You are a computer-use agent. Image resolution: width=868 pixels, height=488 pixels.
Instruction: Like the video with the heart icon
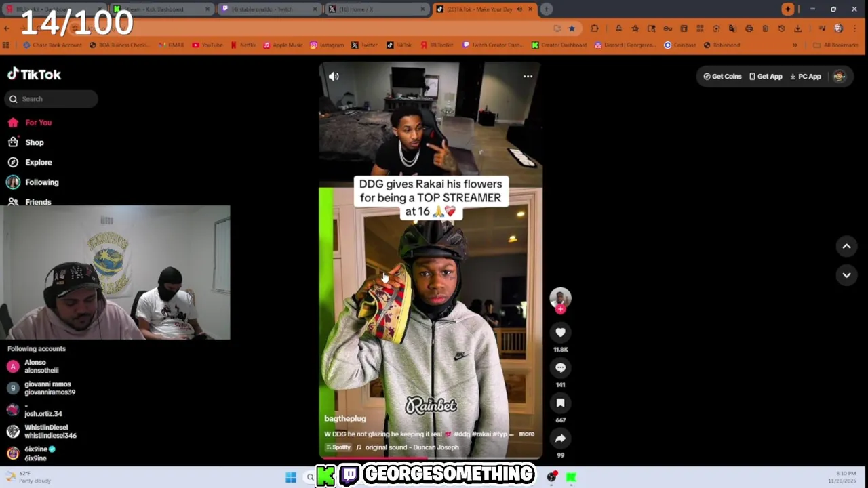(x=560, y=332)
